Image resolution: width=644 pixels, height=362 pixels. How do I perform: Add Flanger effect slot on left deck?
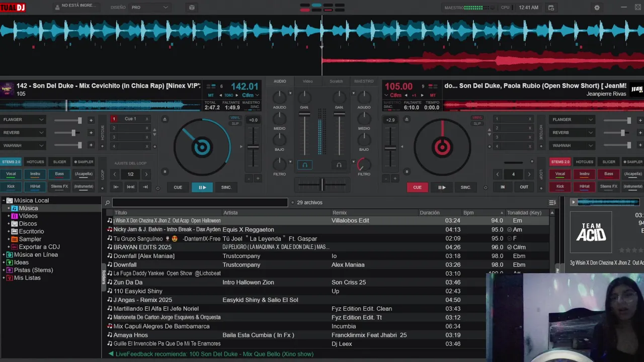[x=91, y=120]
